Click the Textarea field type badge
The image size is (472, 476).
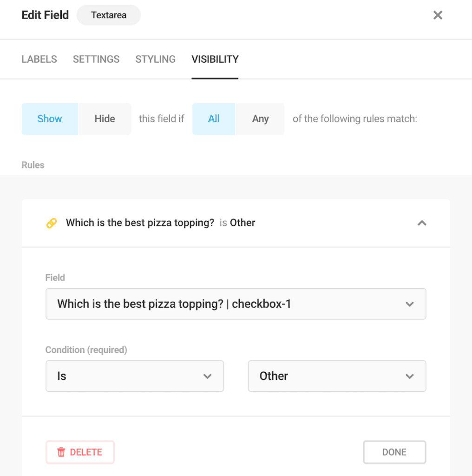click(108, 15)
